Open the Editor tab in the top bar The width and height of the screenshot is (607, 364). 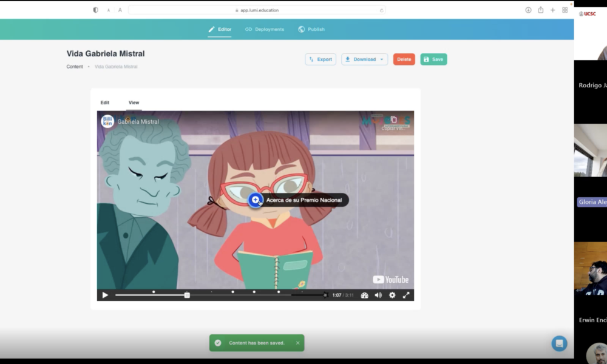click(220, 29)
